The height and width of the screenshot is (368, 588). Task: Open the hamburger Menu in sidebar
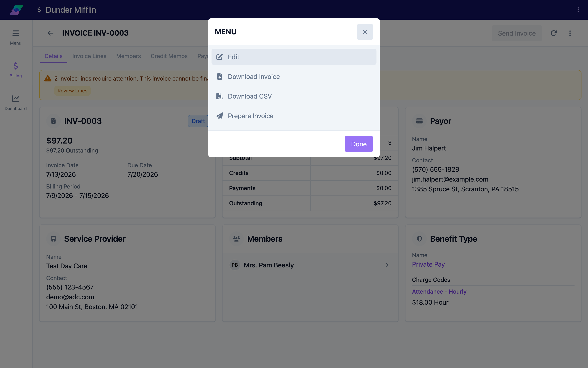[16, 37]
